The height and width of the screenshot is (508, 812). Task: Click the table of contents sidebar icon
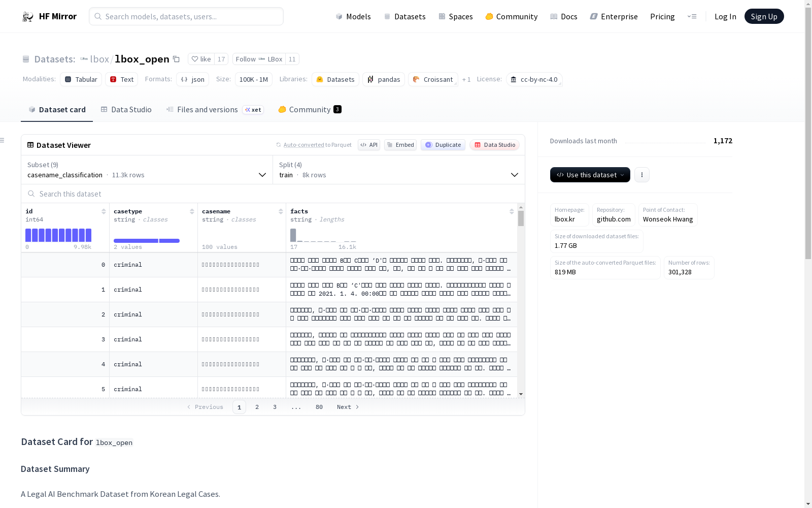point(3,140)
